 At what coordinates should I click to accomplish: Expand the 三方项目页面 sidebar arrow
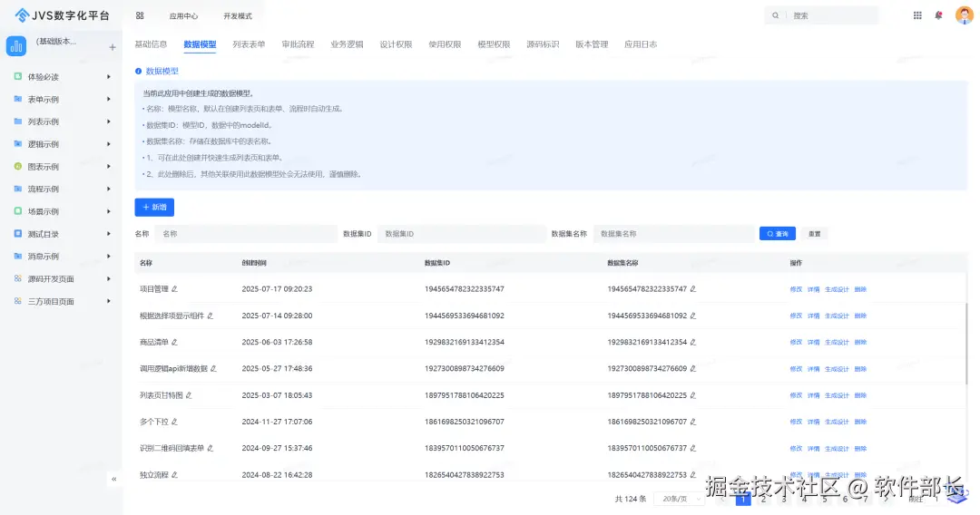[x=109, y=302]
